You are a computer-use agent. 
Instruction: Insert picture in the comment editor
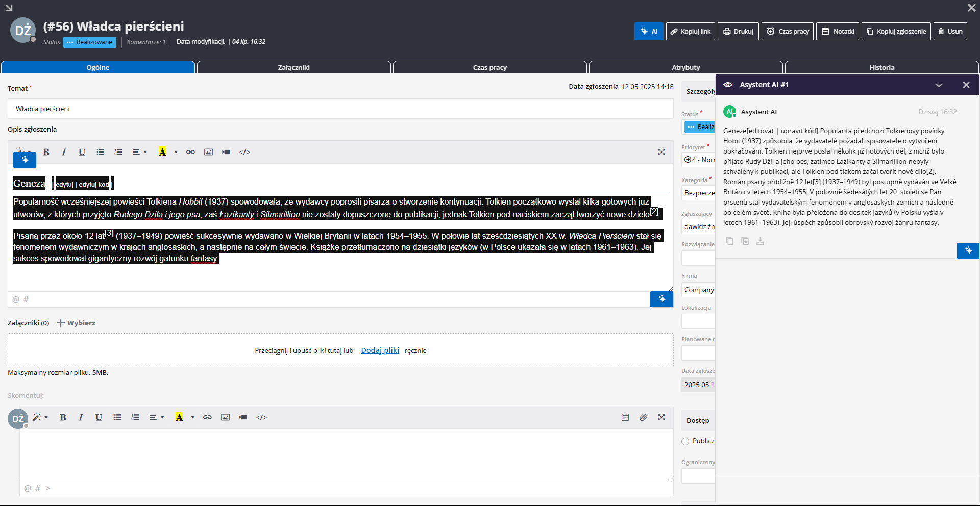coord(225,417)
